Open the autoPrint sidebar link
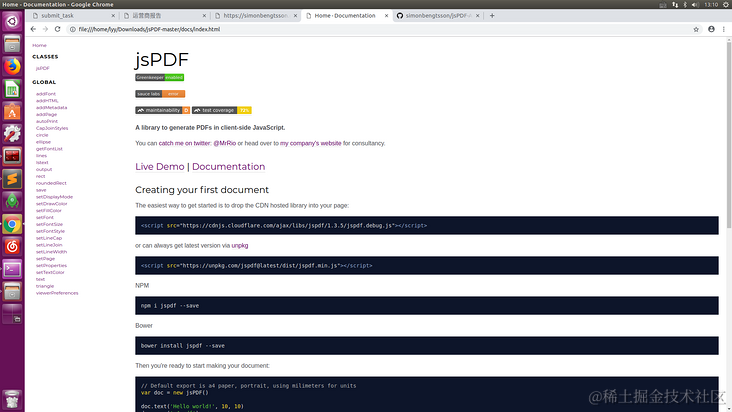 (x=47, y=121)
